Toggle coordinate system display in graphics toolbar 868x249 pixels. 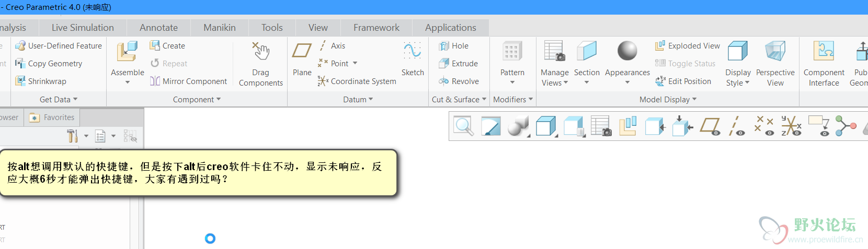[x=792, y=126]
